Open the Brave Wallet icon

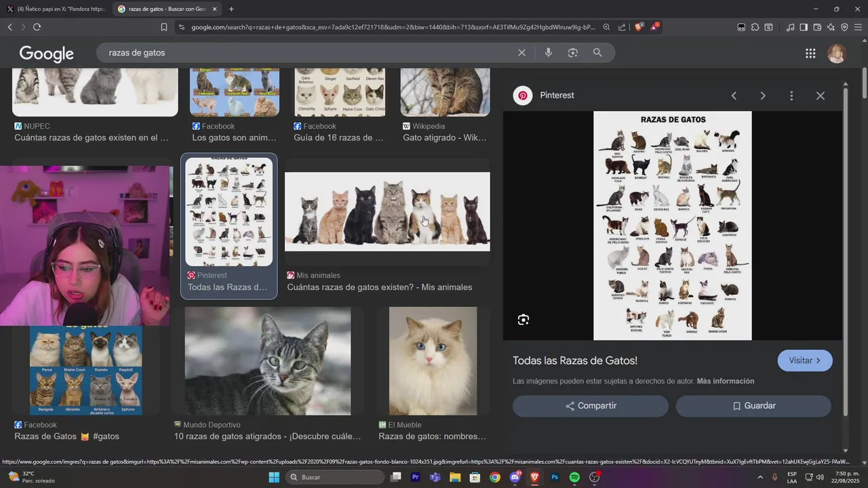click(x=817, y=27)
